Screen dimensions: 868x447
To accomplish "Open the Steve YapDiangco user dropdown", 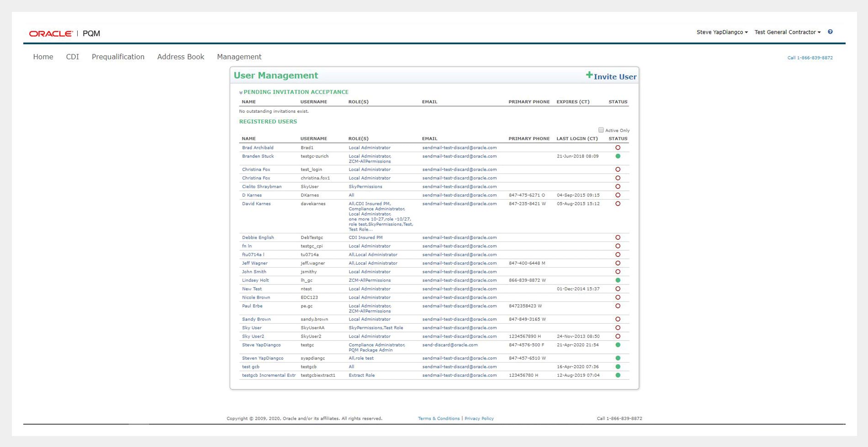I will pyautogui.click(x=722, y=32).
